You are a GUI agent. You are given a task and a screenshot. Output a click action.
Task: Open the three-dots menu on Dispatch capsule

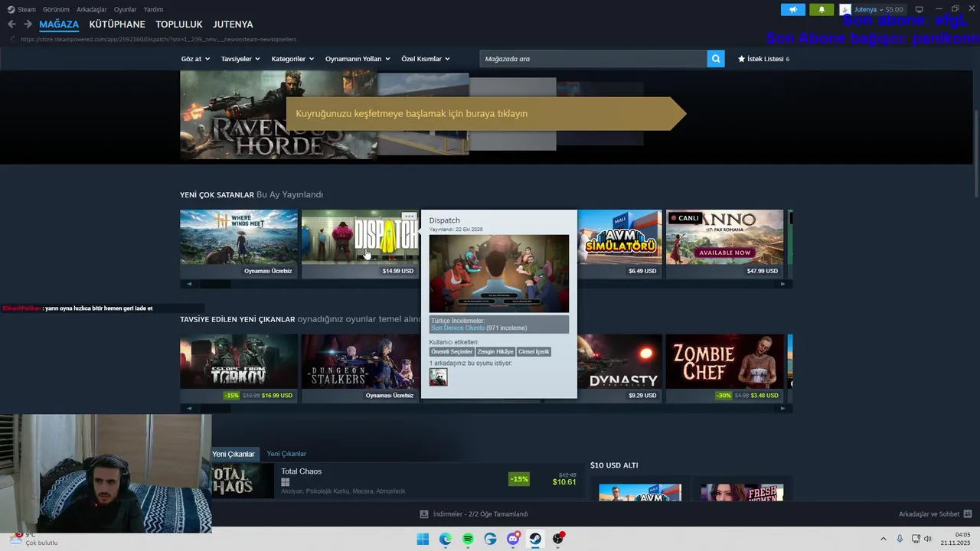tap(409, 217)
